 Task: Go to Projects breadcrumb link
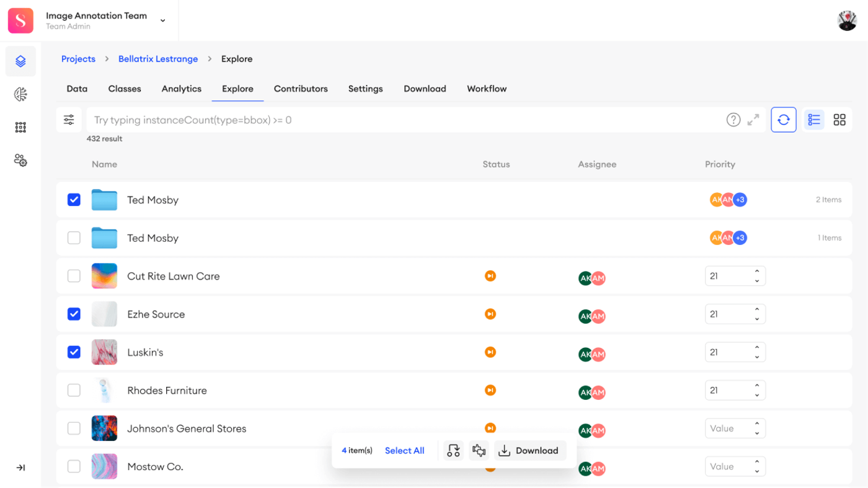click(x=78, y=59)
